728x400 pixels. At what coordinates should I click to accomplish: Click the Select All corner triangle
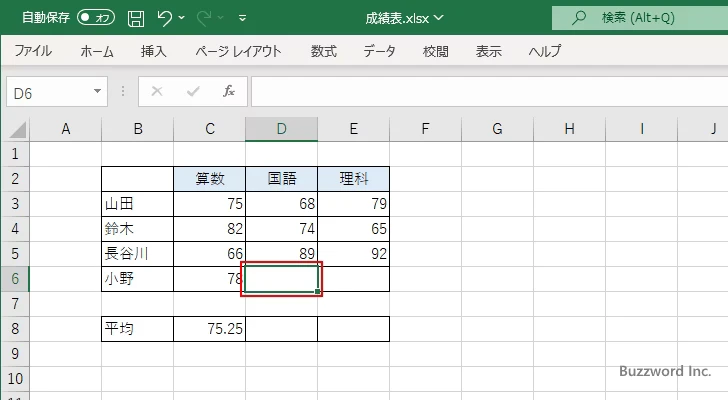click(x=17, y=130)
